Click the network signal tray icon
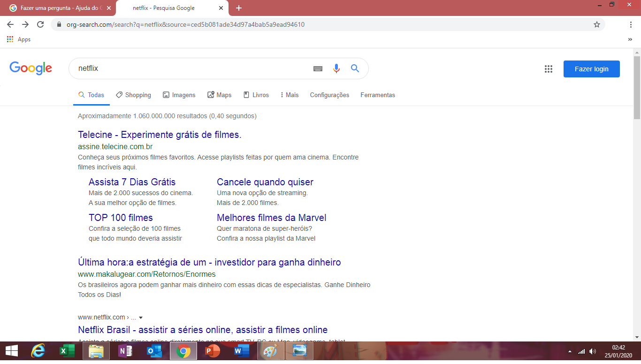The image size is (641, 364). pos(581,351)
